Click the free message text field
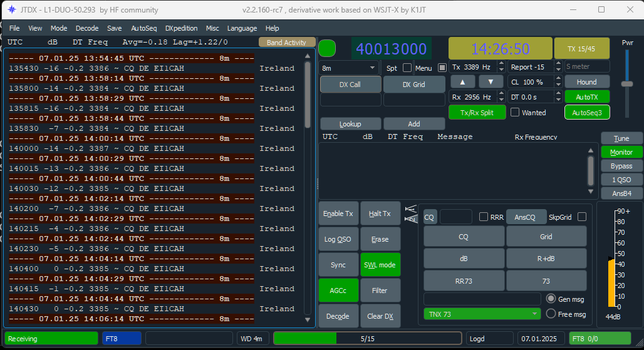This screenshot has width=644, height=350. pos(482,299)
